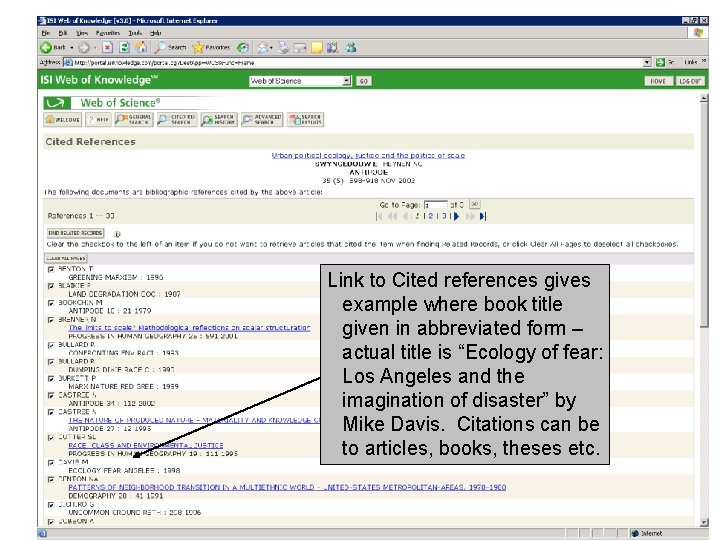720x540 pixels.
Task: Click the yellow Discuss note icon
Action: (317, 47)
